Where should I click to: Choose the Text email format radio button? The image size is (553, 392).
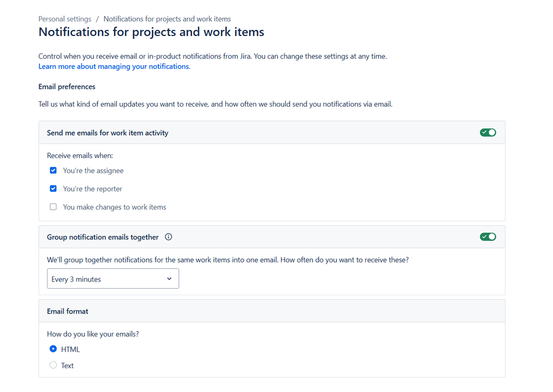[x=53, y=365]
